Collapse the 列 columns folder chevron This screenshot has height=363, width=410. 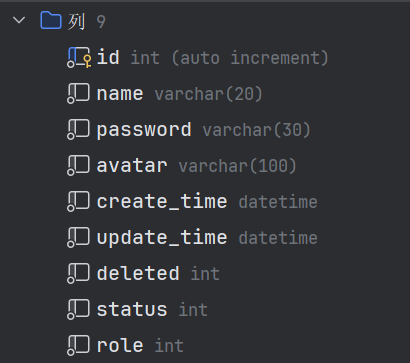pyautogui.click(x=19, y=21)
